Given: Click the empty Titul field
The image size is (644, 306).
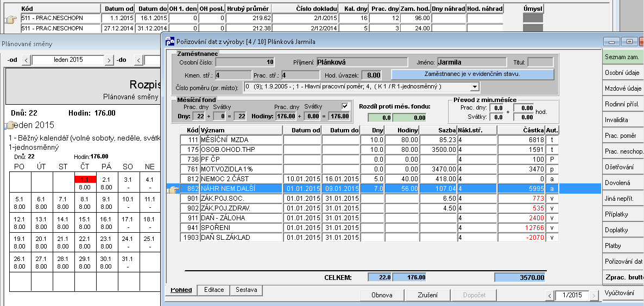Looking at the screenshot, I should pos(540,62).
